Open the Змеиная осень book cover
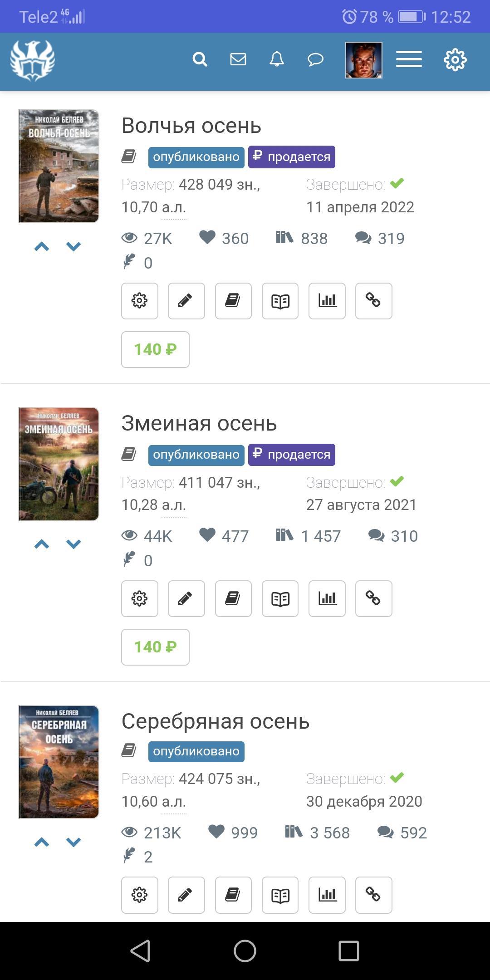Image resolution: width=490 pixels, height=980 pixels. coord(59,464)
